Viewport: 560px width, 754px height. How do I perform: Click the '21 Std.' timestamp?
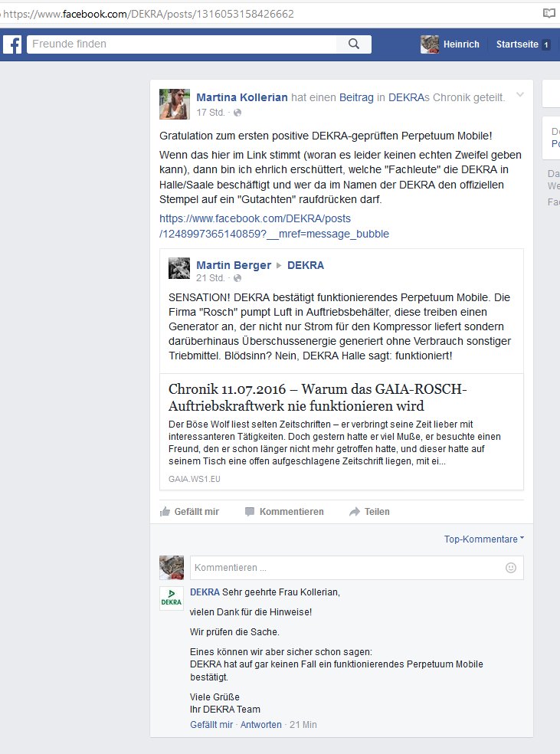[x=211, y=278]
